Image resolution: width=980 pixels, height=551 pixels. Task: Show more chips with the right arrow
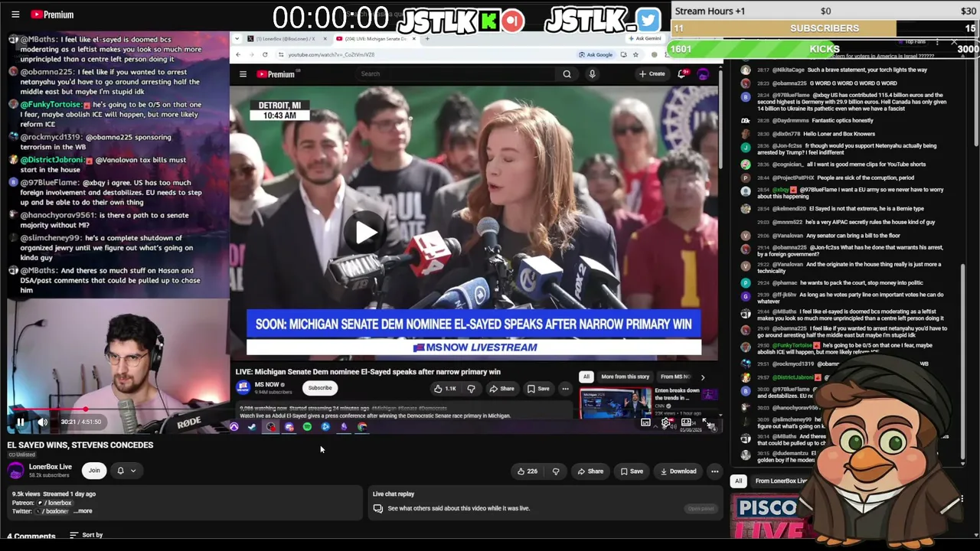tap(703, 377)
